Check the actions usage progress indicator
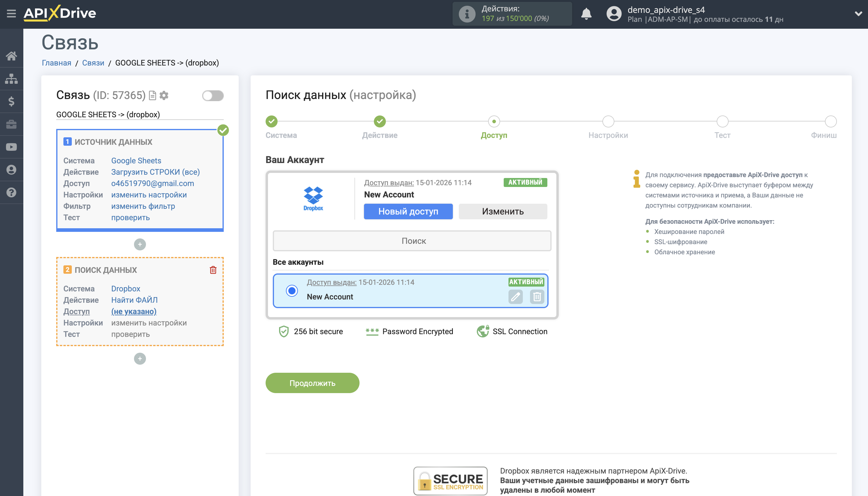 [512, 14]
